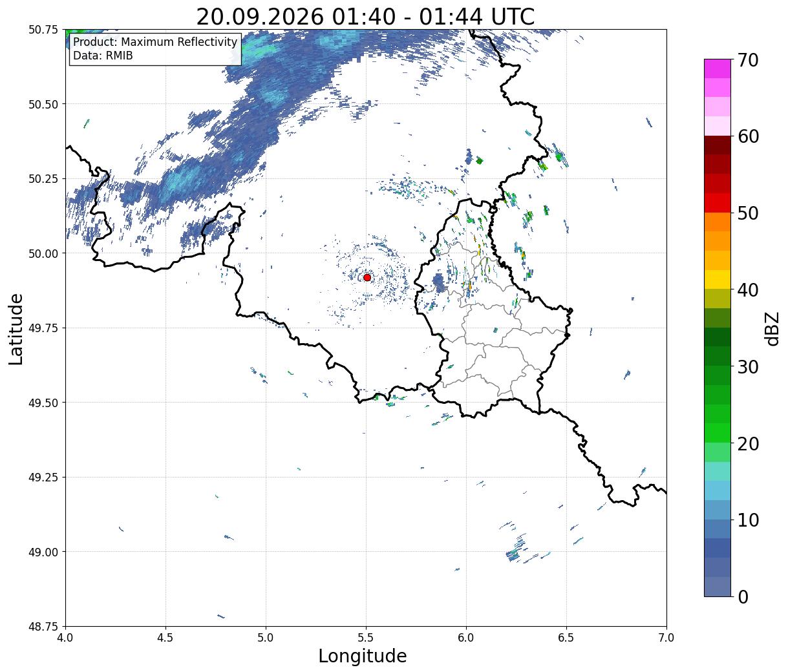The height and width of the screenshot is (672, 788).
Task: Pick the bright green 20 dBZ band
Action: 718,433
